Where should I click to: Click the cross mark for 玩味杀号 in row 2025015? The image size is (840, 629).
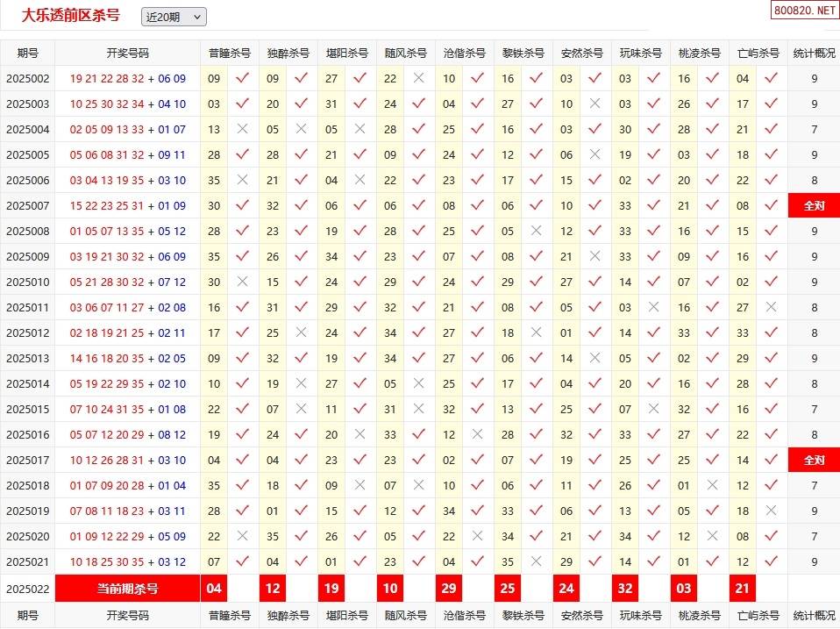653,409
